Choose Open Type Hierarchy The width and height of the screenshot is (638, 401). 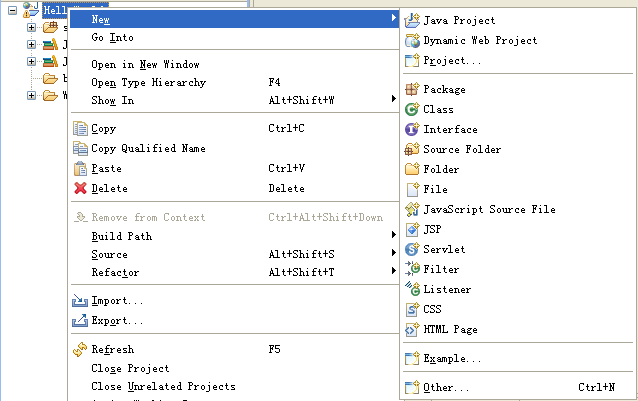click(x=234, y=83)
